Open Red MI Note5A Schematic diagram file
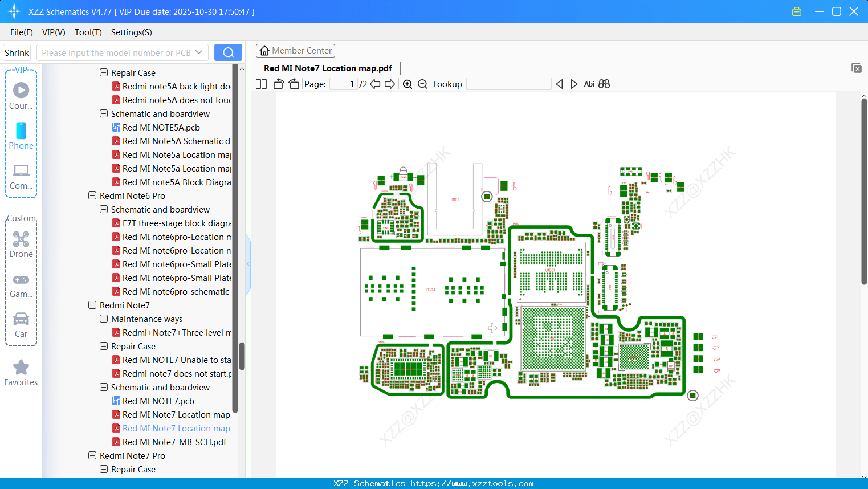Screen dimensions: 868x489 [177, 141]
